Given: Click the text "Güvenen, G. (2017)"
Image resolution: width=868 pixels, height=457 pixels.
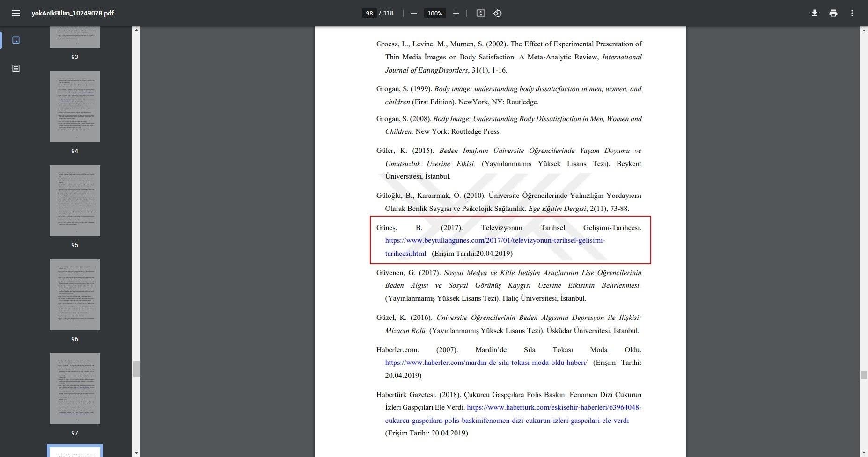Looking at the screenshot, I should coord(408,273).
